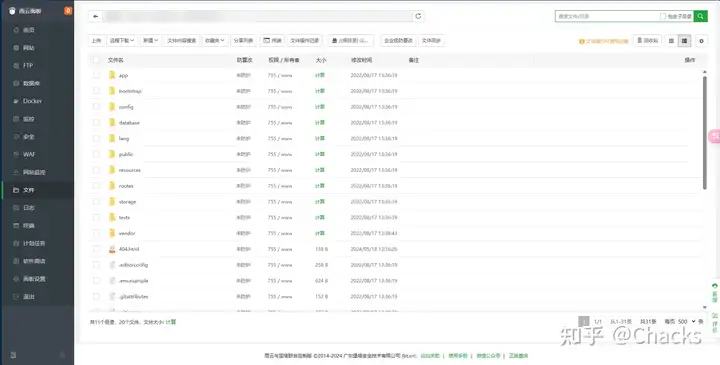This screenshot has width=720, height=365.
Task: Open the bootstrap folder icon
Action: click(112, 91)
